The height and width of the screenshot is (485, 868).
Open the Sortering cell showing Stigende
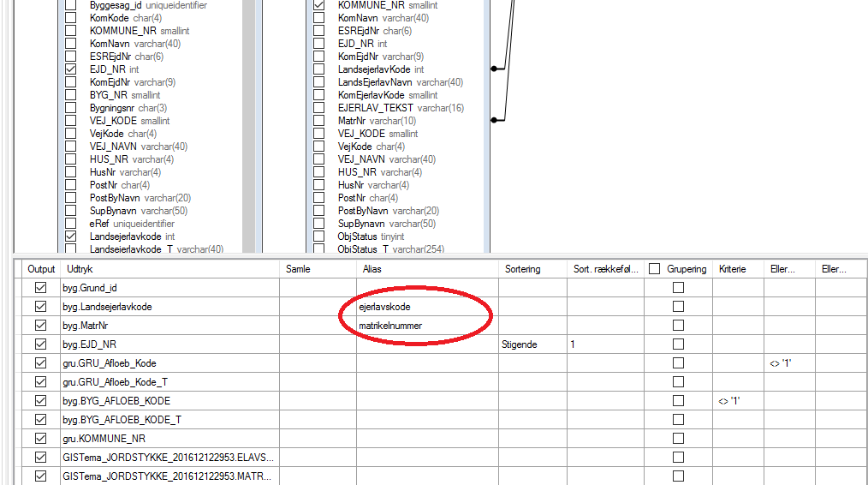(532, 344)
